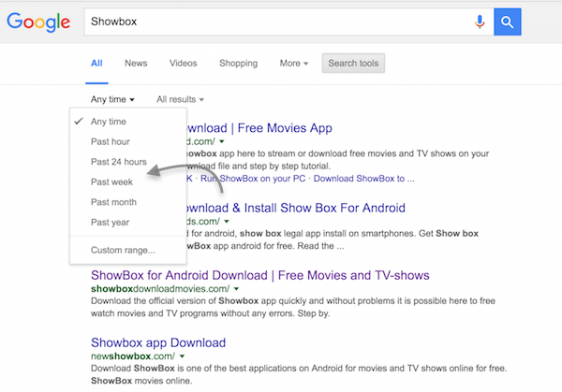Image resolution: width=562 pixels, height=392 pixels.
Task: Expand the arrow beside first result URL
Action: click(222, 142)
